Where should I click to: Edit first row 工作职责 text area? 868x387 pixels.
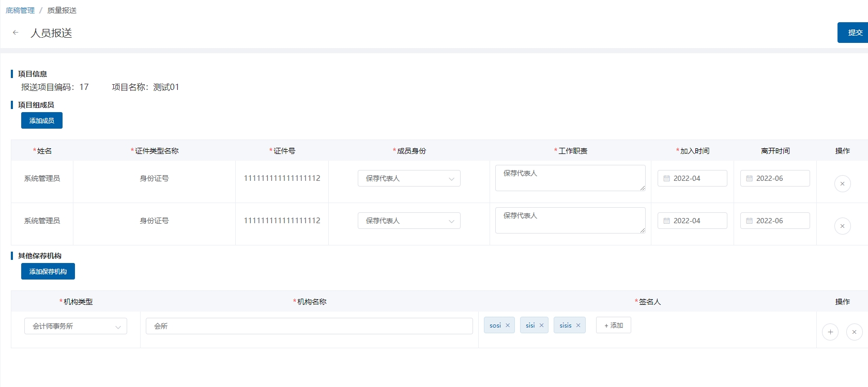570,178
